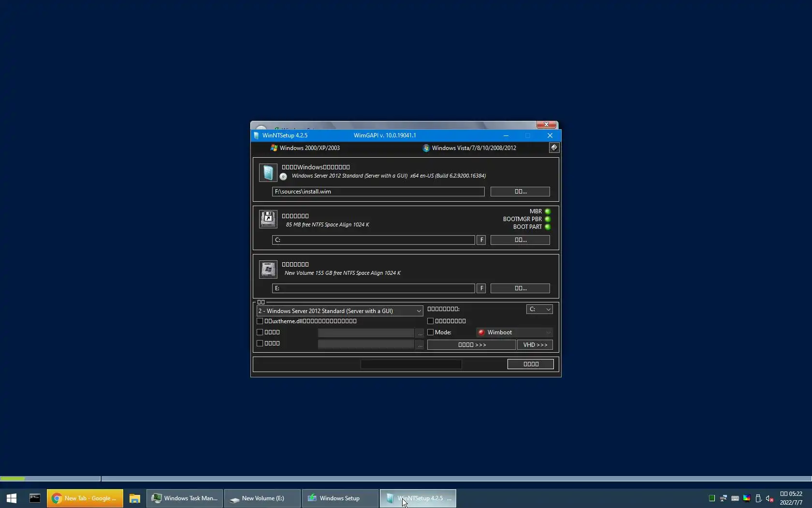Click the E: installation drive path field
The image size is (812, 508).
pos(373,288)
